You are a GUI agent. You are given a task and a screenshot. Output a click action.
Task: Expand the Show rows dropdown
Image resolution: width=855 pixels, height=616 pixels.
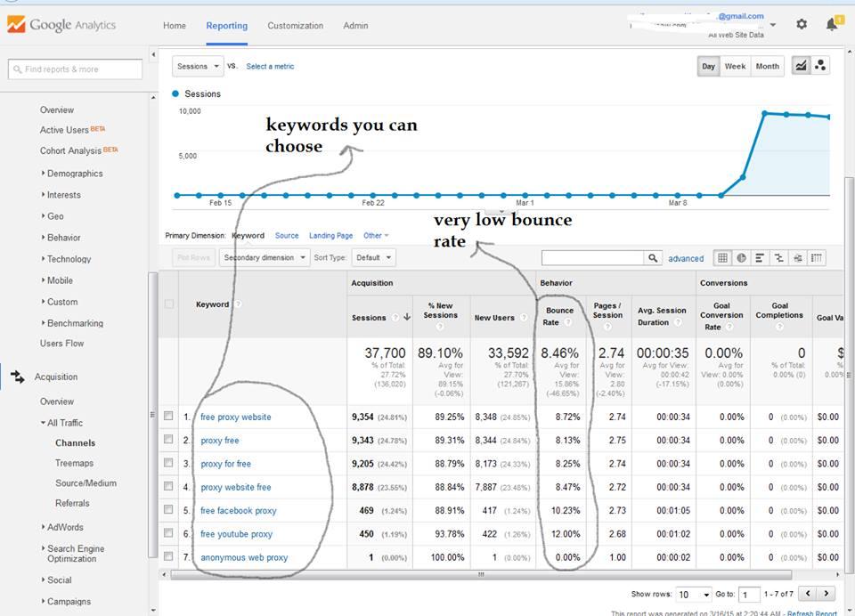[x=694, y=593]
